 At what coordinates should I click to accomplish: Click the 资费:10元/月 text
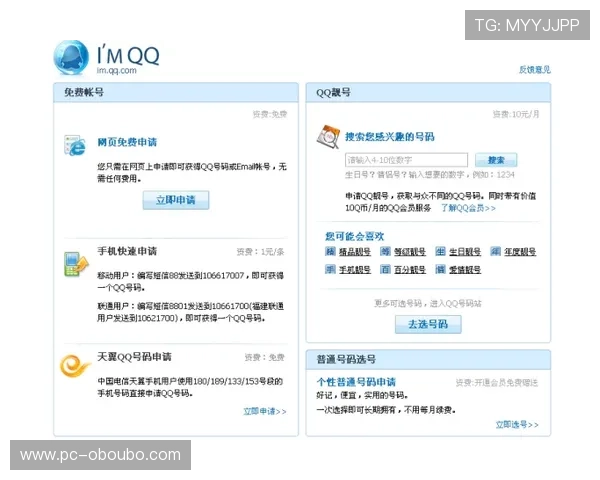tap(516, 114)
